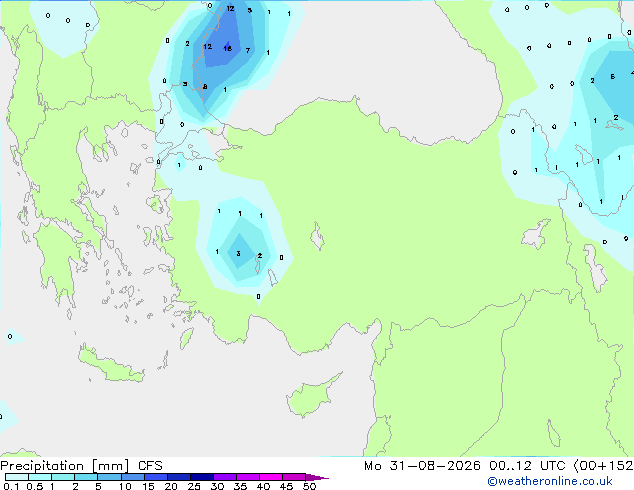634x490 pixels.
Task: Click the 45–50 mm legend swatch
Action: (294, 477)
